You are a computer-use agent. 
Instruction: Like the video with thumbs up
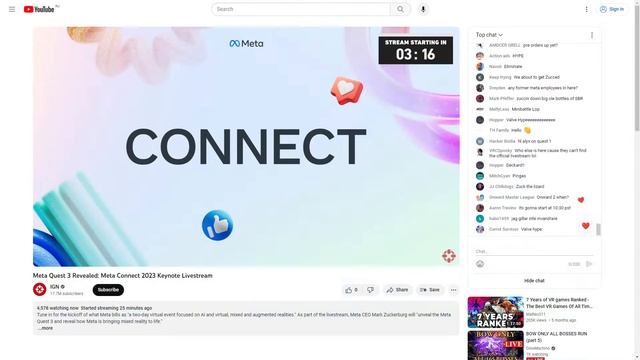[351, 290]
